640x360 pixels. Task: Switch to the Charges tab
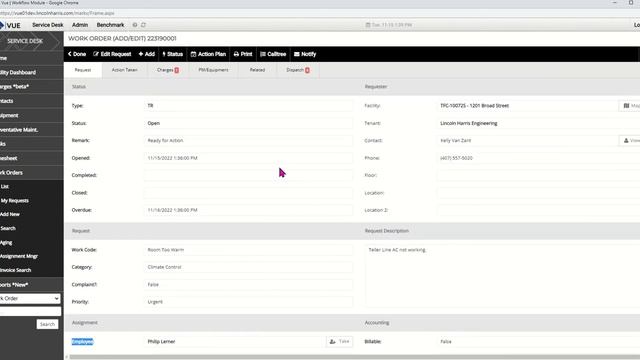168,70
